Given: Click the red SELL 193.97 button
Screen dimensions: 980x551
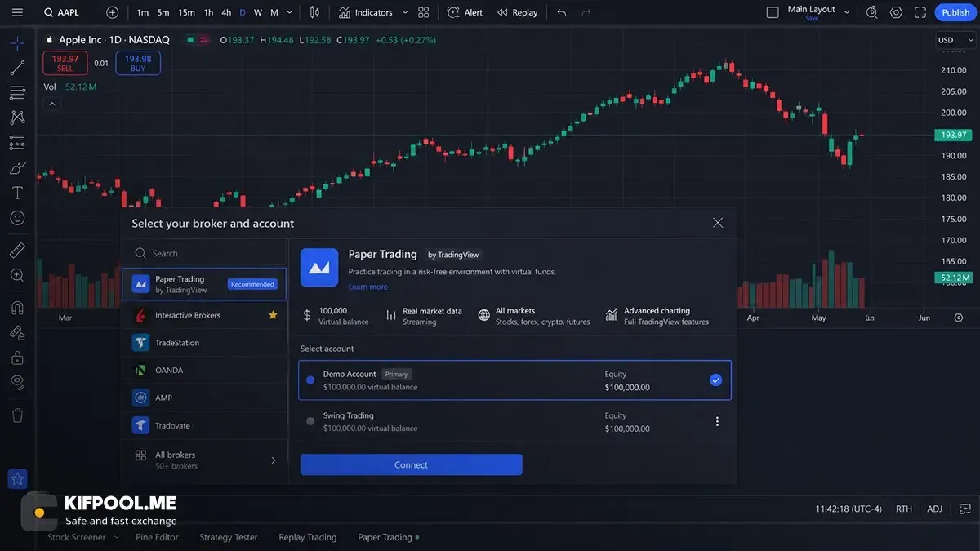Looking at the screenshot, I should click(x=65, y=63).
